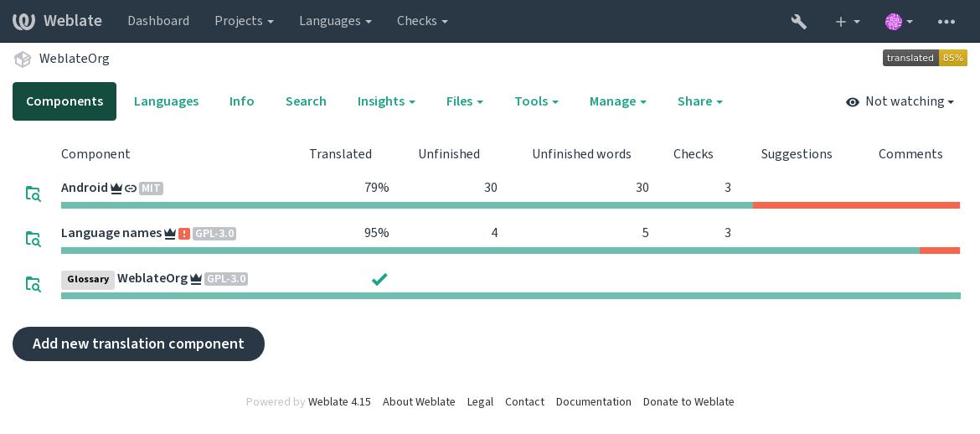Click Android's 30 unfinished strings
The height and width of the screenshot is (434, 980).
click(490, 188)
